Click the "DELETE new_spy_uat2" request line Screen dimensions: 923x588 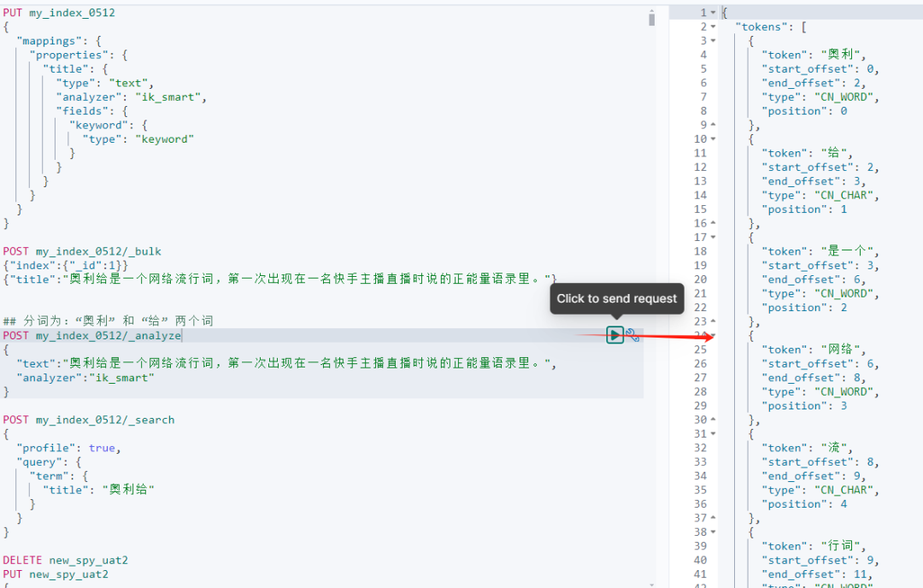point(65,561)
